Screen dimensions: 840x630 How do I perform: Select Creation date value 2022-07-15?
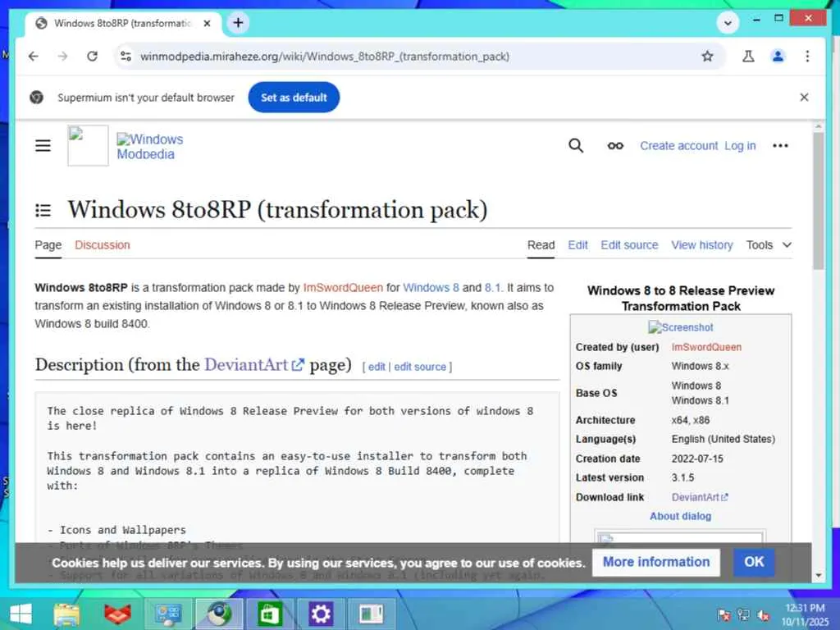pyautogui.click(x=697, y=459)
